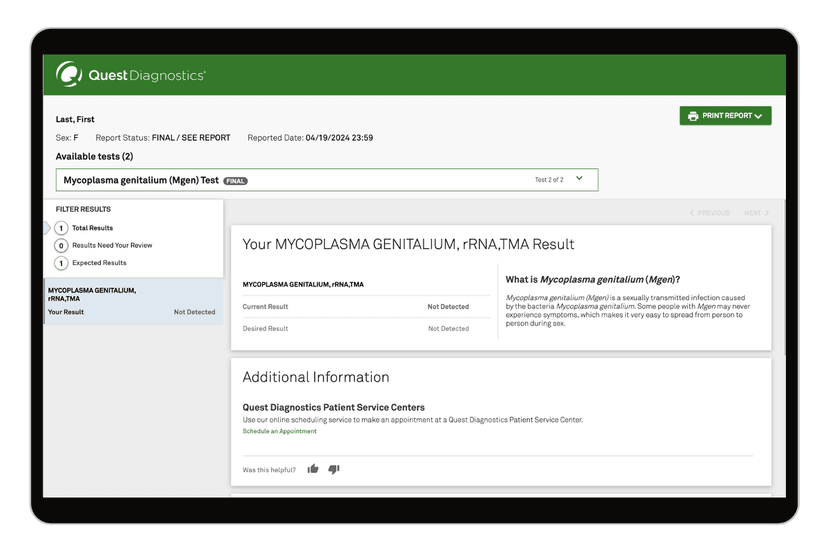Click the Filter Results header

(x=83, y=209)
